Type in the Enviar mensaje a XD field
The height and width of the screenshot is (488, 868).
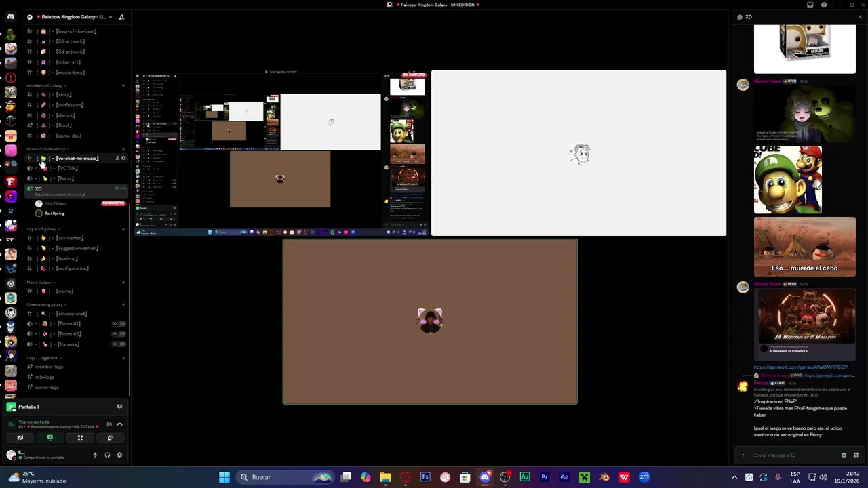click(x=793, y=455)
